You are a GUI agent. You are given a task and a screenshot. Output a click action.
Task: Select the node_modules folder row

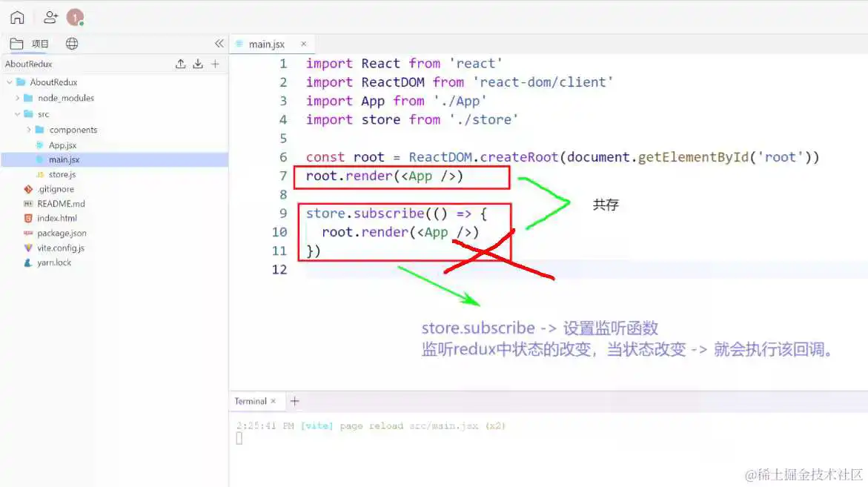[115, 98]
